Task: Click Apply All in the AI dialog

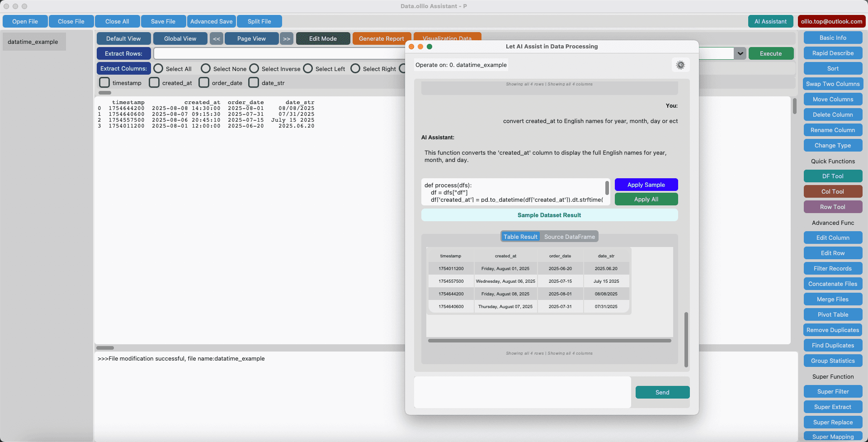Action: [646, 199]
